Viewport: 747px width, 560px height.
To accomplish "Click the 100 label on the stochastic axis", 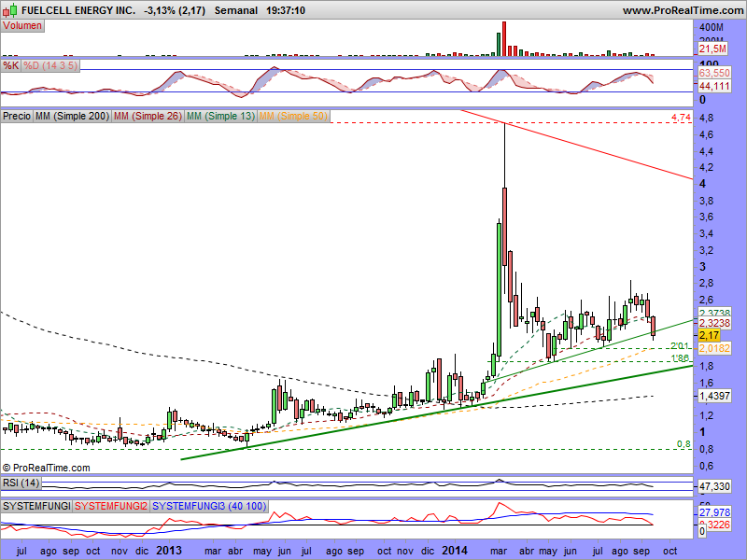I will point(710,63).
